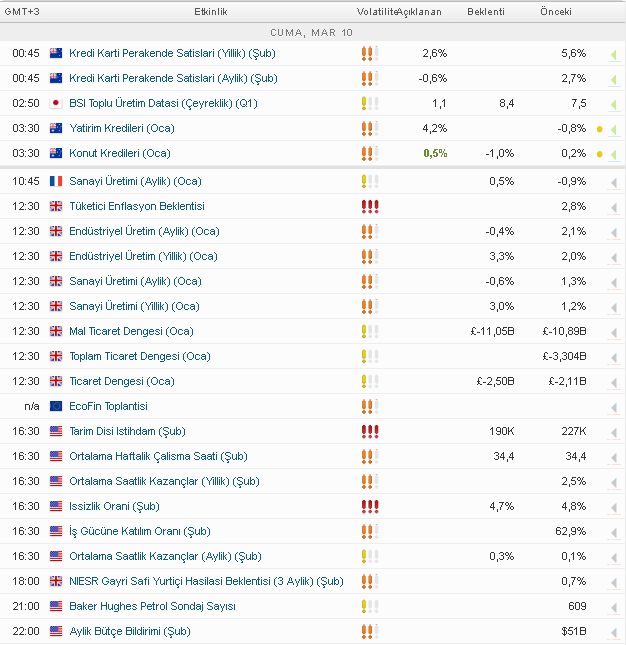
Task: Expand details arrow for Yatirim Kredileri row
Action: (x=612, y=129)
